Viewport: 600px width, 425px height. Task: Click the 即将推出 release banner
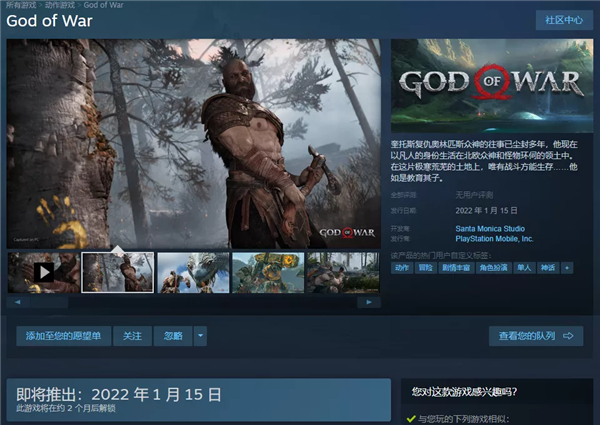pyautogui.click(x=199, y=400)
